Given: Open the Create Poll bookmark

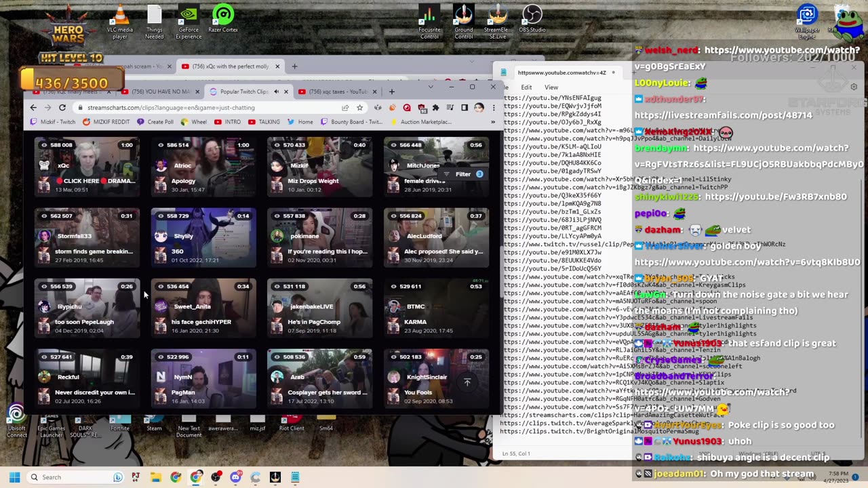Looking at the screenshot, I should [x=155, y=122].
